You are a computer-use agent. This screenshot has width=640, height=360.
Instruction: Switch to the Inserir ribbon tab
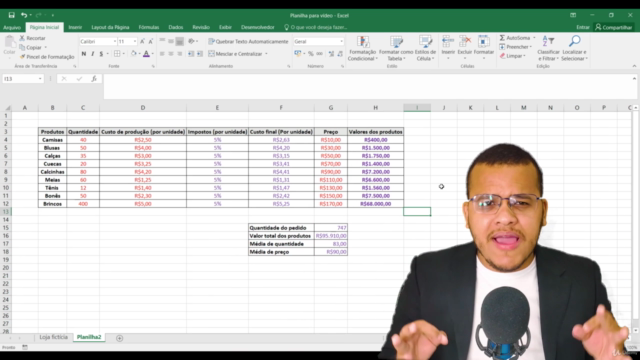click(x=75, y=27)
